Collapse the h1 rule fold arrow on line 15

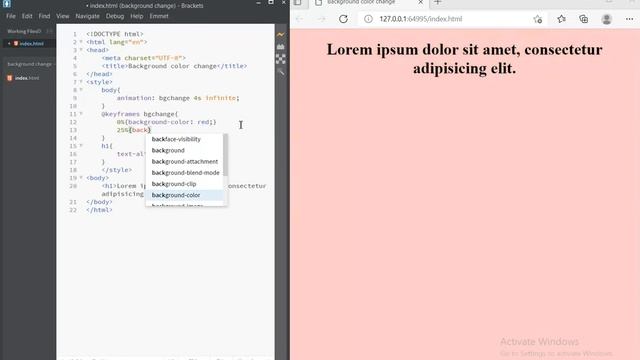tap(81, 145)
